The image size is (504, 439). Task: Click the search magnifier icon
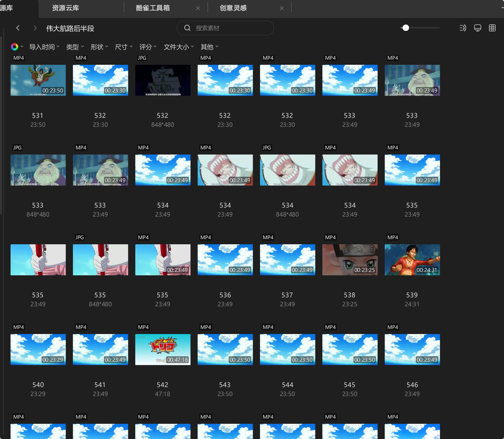187,28
